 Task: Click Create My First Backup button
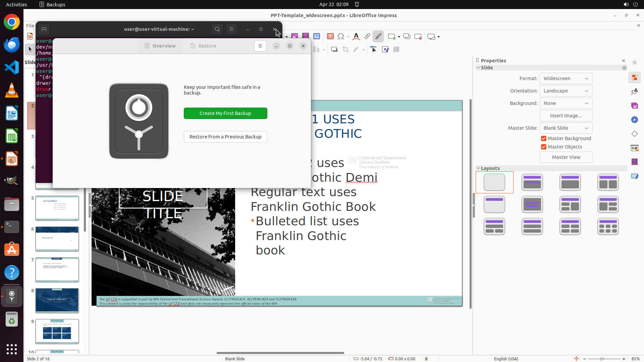coord(225,113)
